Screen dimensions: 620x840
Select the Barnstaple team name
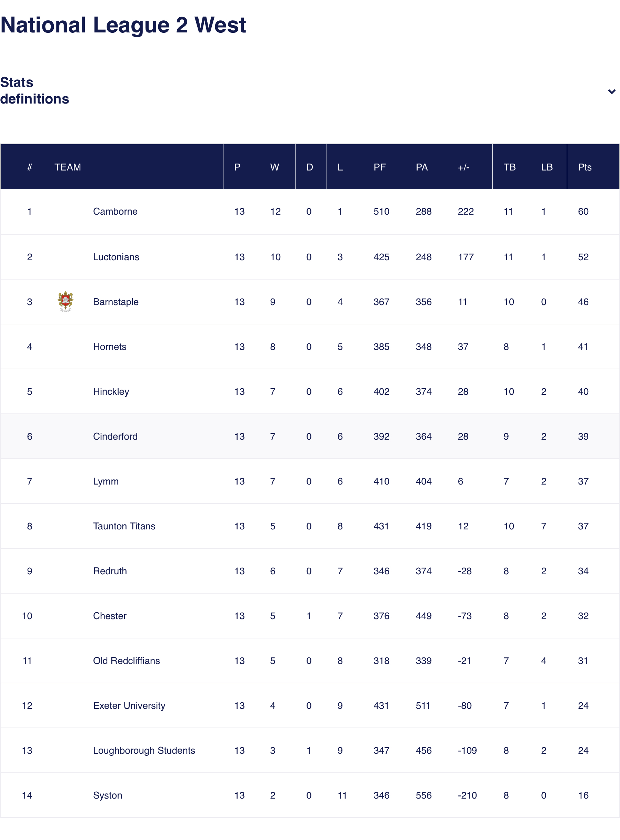click(116, 302)
